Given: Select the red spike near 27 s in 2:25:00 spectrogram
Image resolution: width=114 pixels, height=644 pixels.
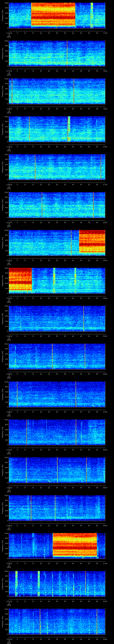Looking at the screenshot, I should [x=52, y=356].
